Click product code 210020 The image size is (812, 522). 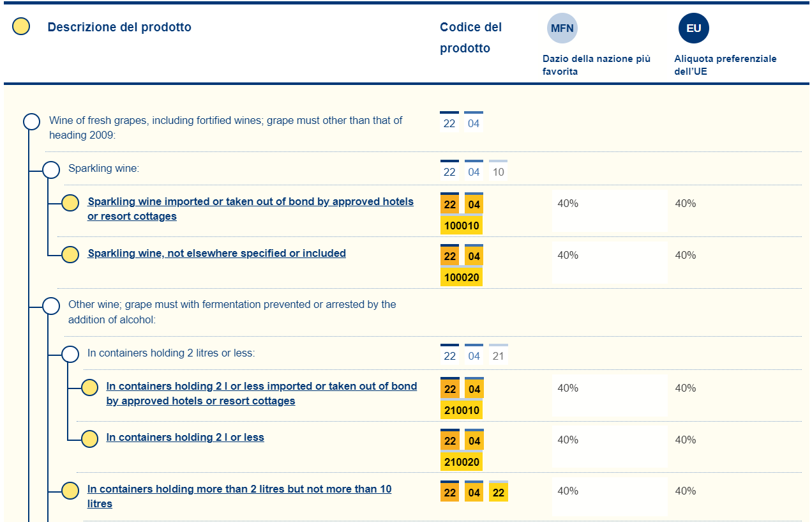(x=462, y=462)
